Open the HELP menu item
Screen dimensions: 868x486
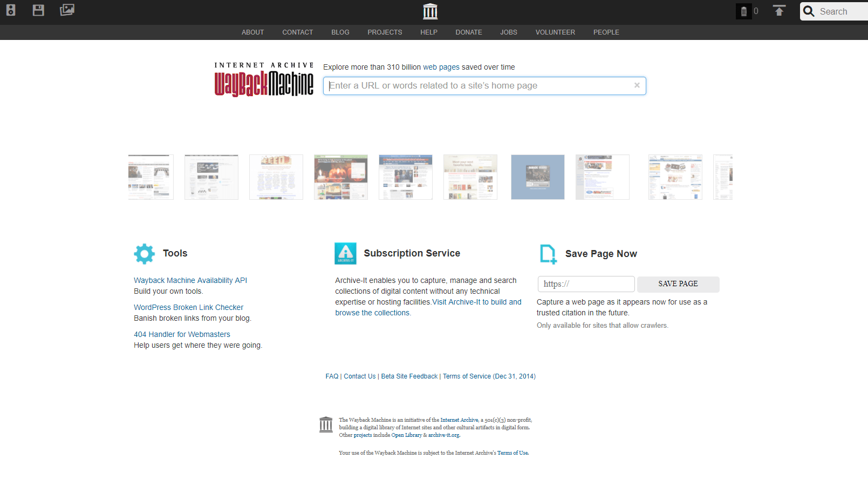click(429, 32)
